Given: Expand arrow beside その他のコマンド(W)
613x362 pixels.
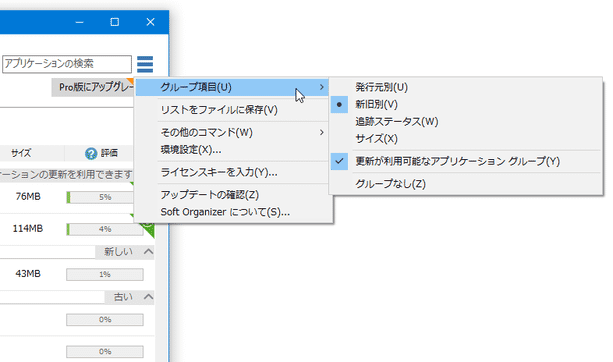Looking at the screenshot, I should [x=321, y=133].
